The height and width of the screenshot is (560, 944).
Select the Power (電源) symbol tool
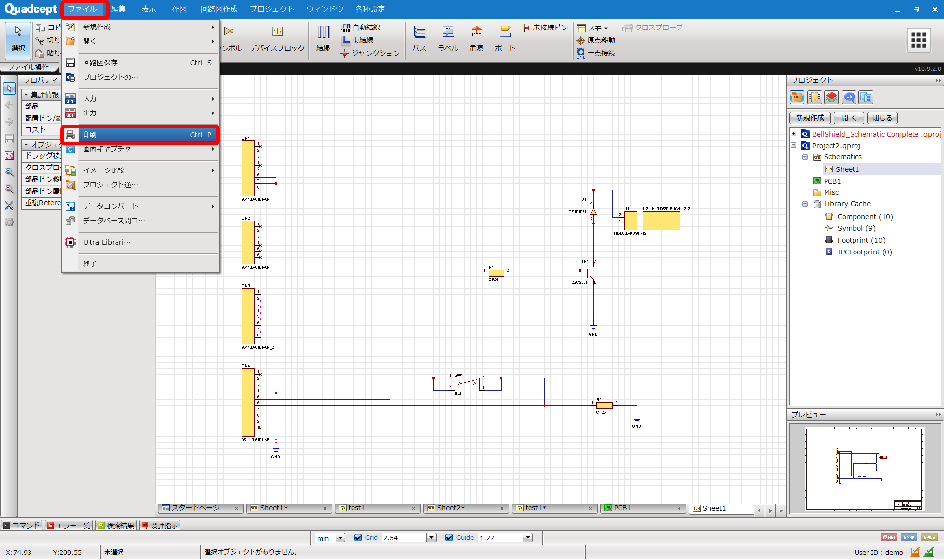(476, 32)
